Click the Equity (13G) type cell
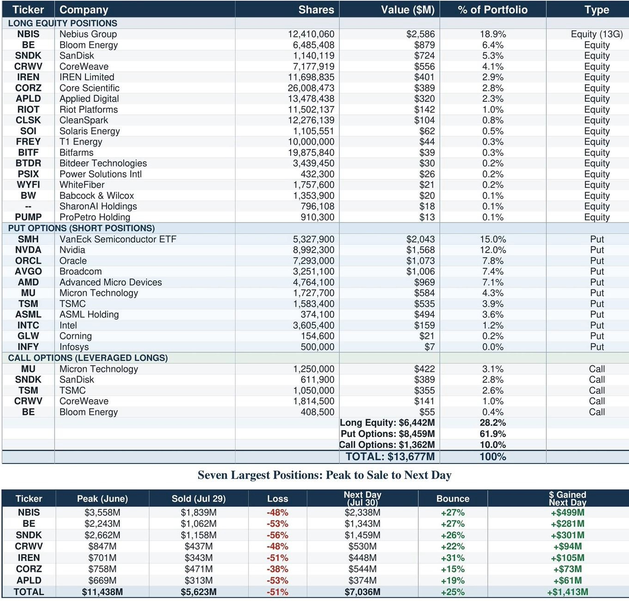The image size is (629, 601). click(x=597, y=34)
